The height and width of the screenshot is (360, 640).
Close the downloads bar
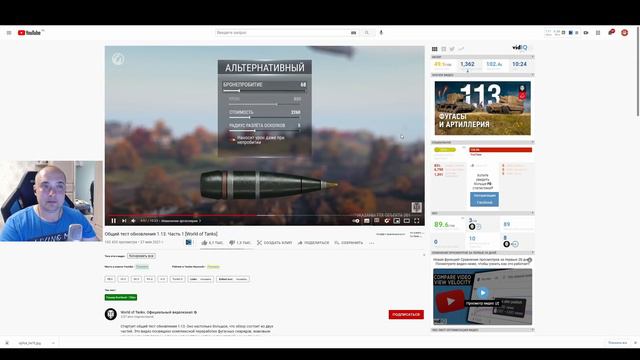pyautogui.click(x=635, y=343)
